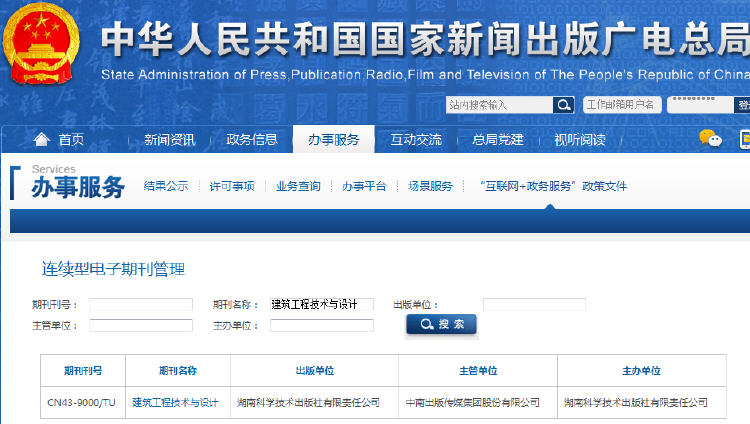Image resolution: width=750 pixels, height=424 pixels.
Task: Go to 场景服务 sub-section
Action: click(430, 186)
